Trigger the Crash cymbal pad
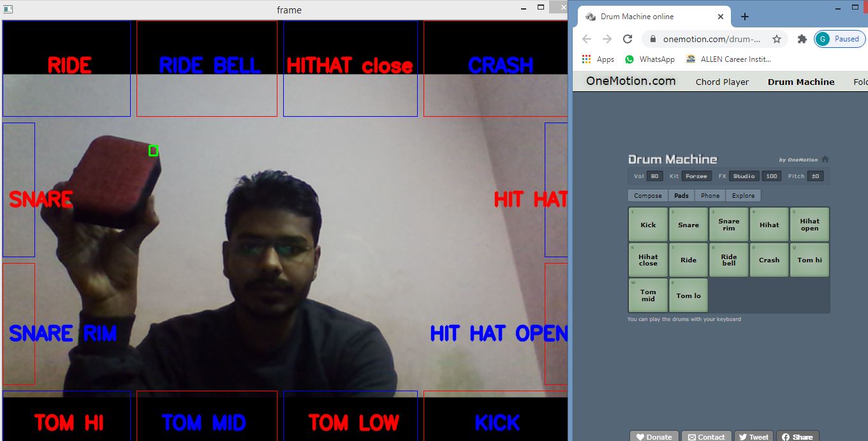The image size is (868, 441). coord(769,260)
